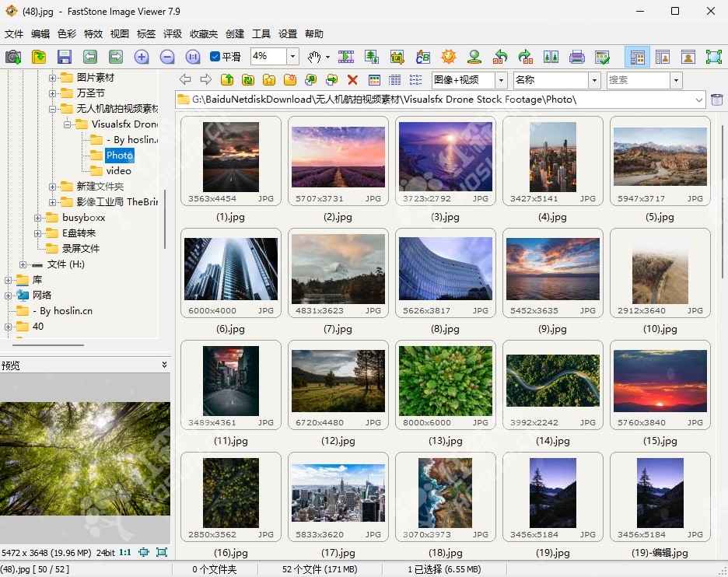Click the blue Save floppy disk icon
Image resolution: width=728 pixels, height=577 pixels.
(65, 57)
